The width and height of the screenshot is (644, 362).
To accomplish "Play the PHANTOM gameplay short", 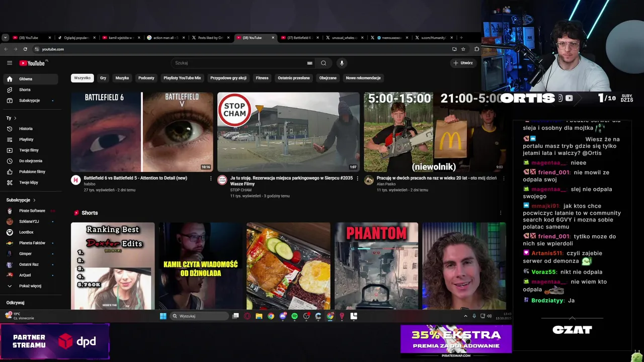I will click(376, 266).
